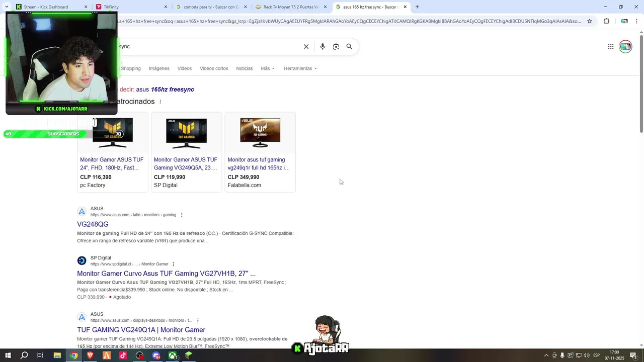
Task: Open Google Lens image search icon
Action: coord(336,46)
